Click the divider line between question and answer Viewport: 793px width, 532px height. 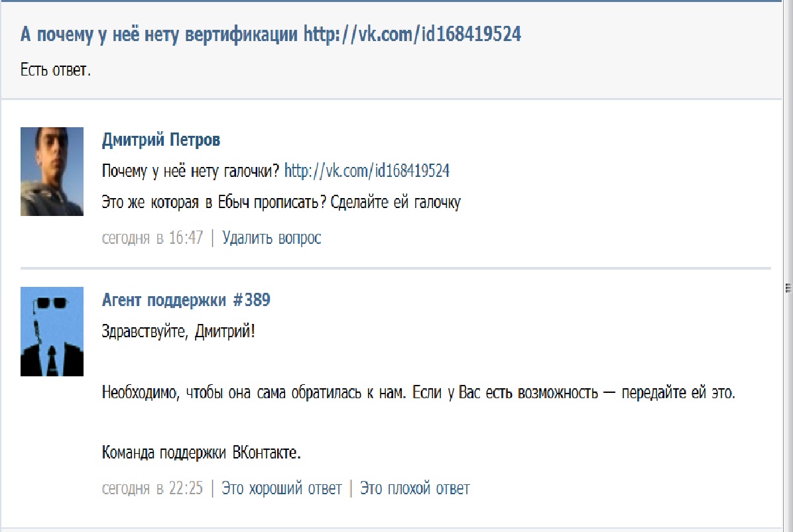[x=395, y=268]
